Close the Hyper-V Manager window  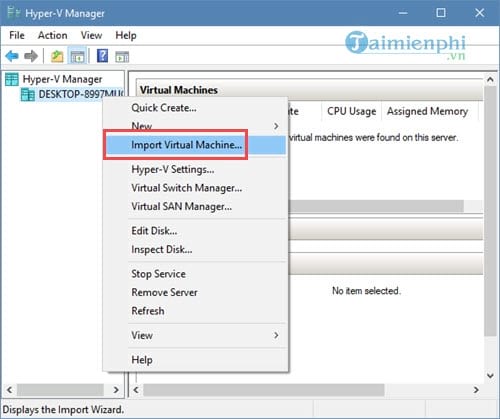(x=480, y=13)
